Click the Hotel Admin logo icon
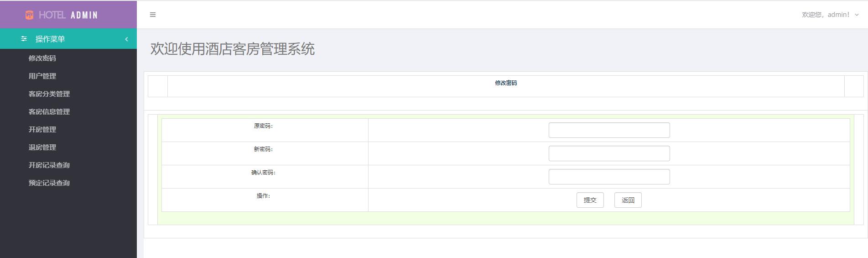 pos(29,15)
